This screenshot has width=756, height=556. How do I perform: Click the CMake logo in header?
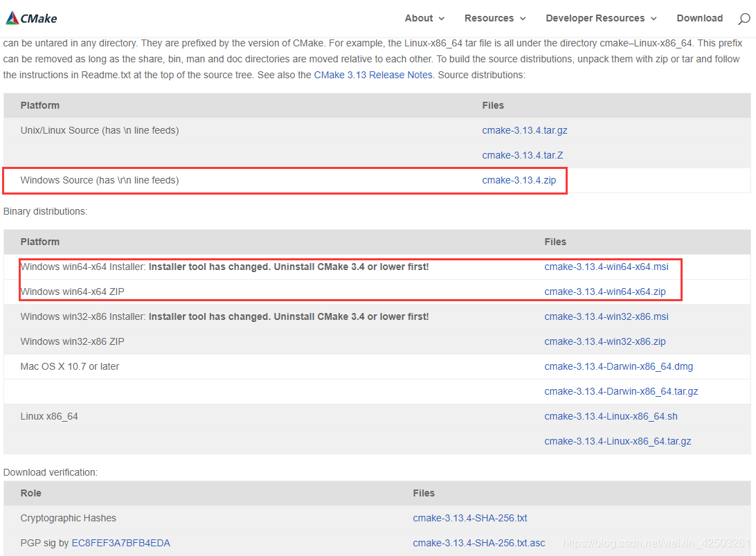click(x=31, y=18)
